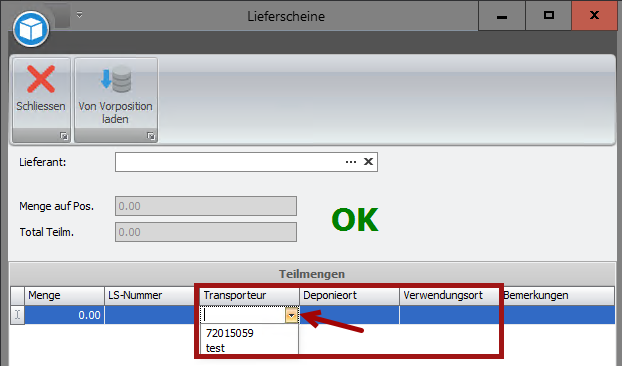The width and height of the screenshot is (622, 366).
Task: Sort by the Menge column header
Action: click(64, 295)
